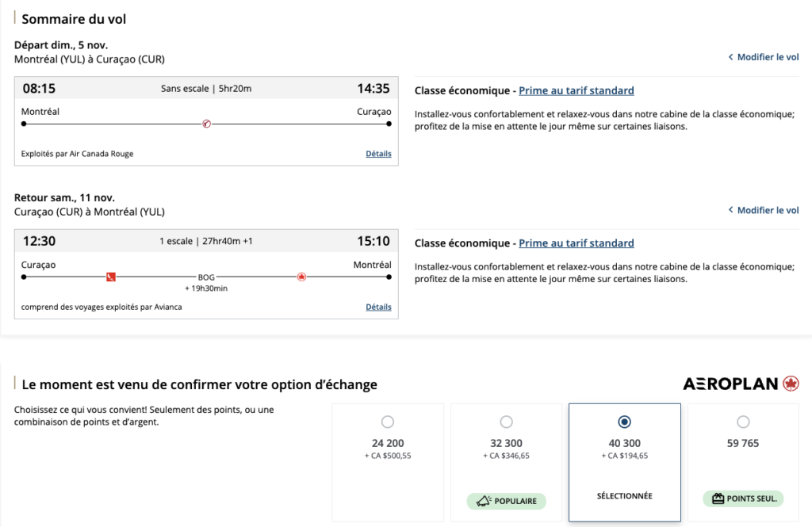
Task: Click the chevron before the first Modifier le vol
Action: pos(730,56)
